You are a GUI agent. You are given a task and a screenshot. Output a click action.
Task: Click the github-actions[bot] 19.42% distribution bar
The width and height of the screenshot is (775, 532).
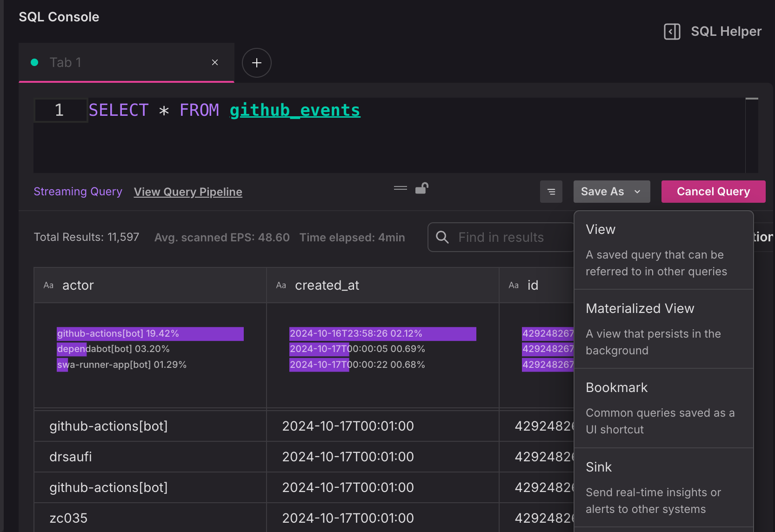pyautogui.click(x=150, y=334)
